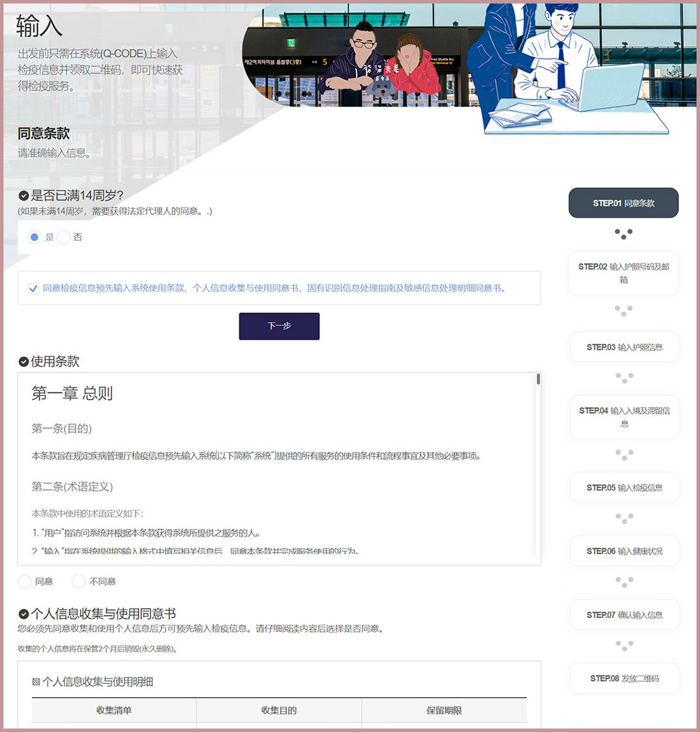Open STEP.04 输入入境及滞留信息 step
Viewport: 700px width, 732px height.
coord(624,417)
